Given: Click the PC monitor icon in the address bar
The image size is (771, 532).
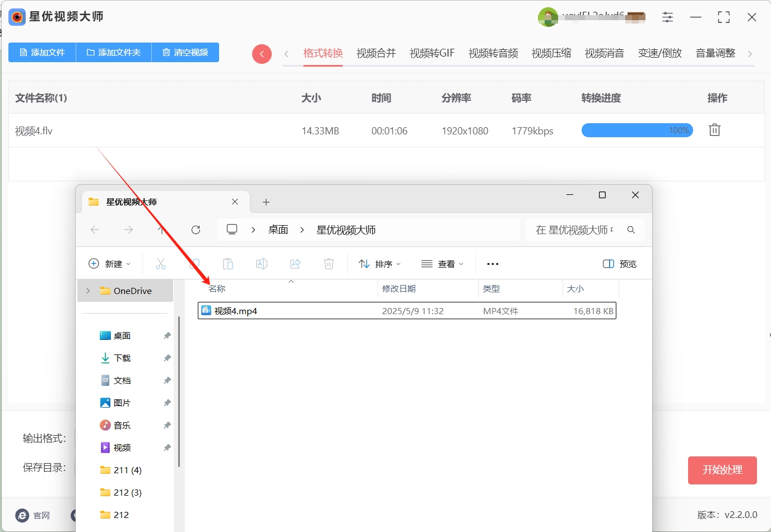Looking at the screenshot, I should coord(232,230).
